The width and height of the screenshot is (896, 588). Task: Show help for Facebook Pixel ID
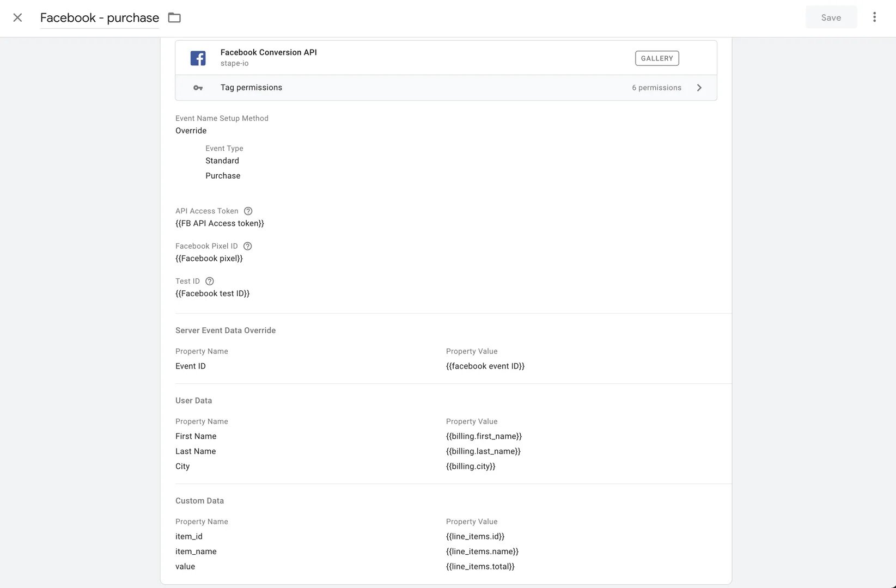[247, 246]
